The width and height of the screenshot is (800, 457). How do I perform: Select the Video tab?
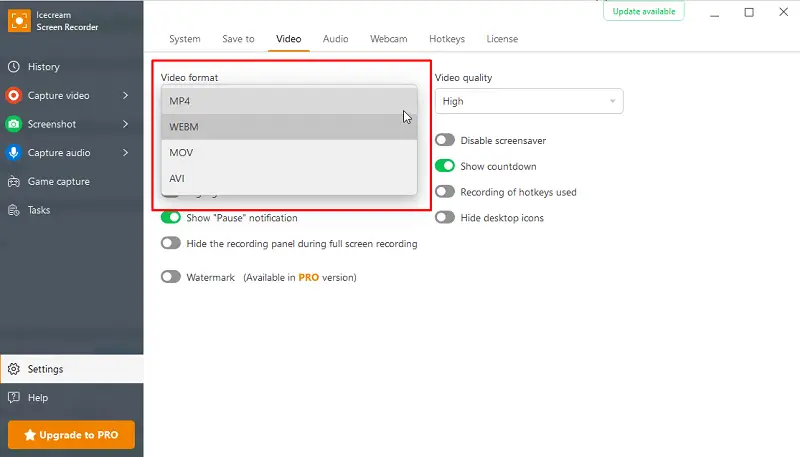[x=289, y=39]
